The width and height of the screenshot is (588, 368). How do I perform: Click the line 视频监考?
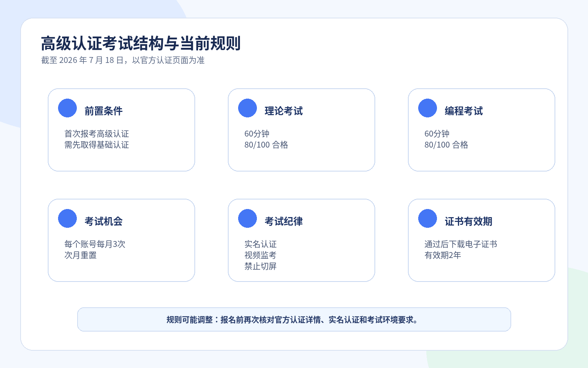261,255
